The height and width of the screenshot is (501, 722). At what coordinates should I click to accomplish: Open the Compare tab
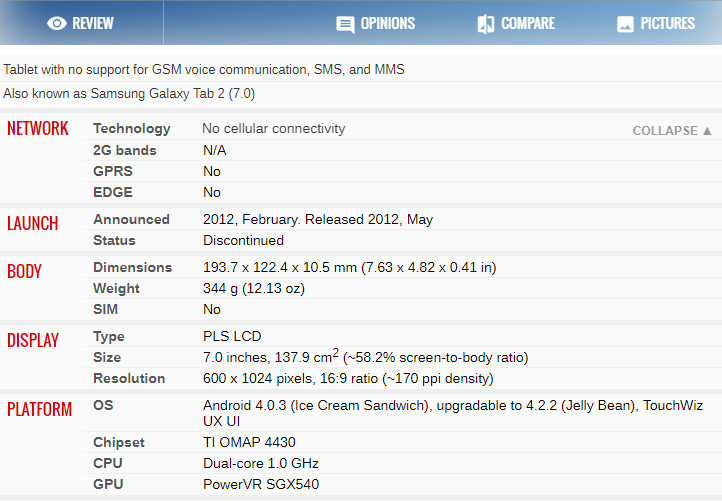click(x=516, y=24)
